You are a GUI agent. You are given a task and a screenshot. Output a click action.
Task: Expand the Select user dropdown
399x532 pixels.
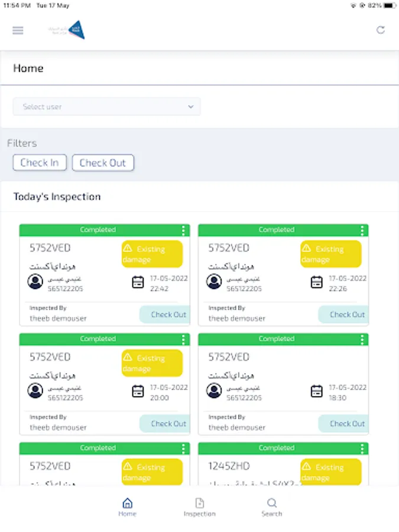pyautogui.click(x=106, y=107)
